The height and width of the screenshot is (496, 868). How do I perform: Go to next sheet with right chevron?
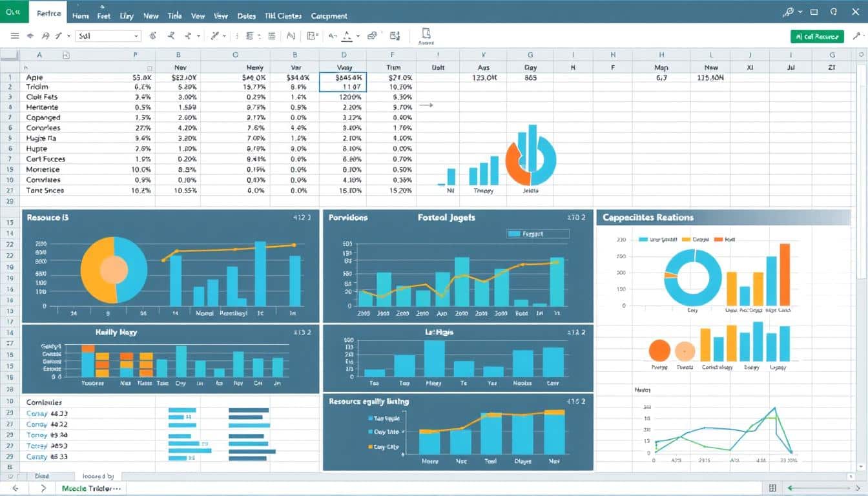[x=43, y=488]
